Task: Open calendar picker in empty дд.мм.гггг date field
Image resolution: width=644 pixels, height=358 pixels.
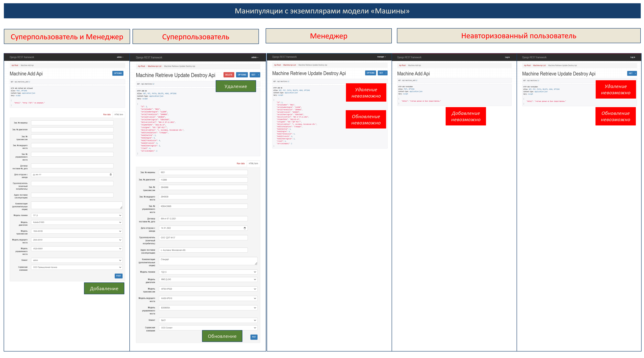Action: point(111,175)
